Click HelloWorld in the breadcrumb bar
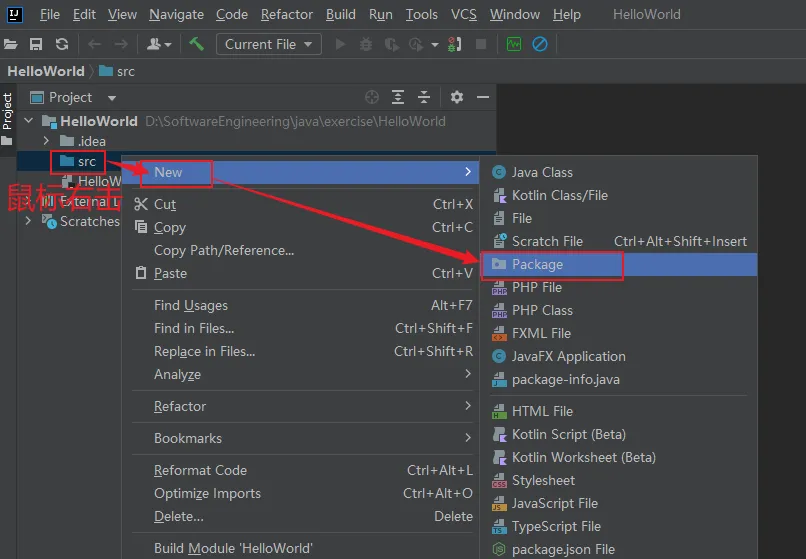The image size is (806, 559). click(x=46, y=71)
